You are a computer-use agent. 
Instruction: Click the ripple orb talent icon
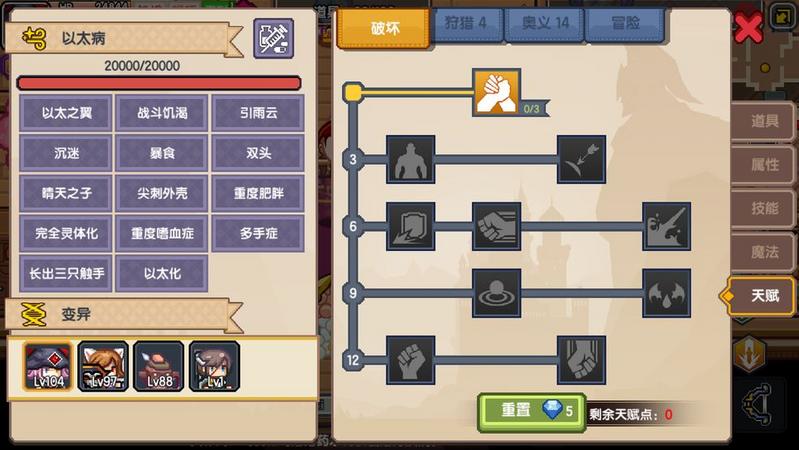[x=496, y=293]
